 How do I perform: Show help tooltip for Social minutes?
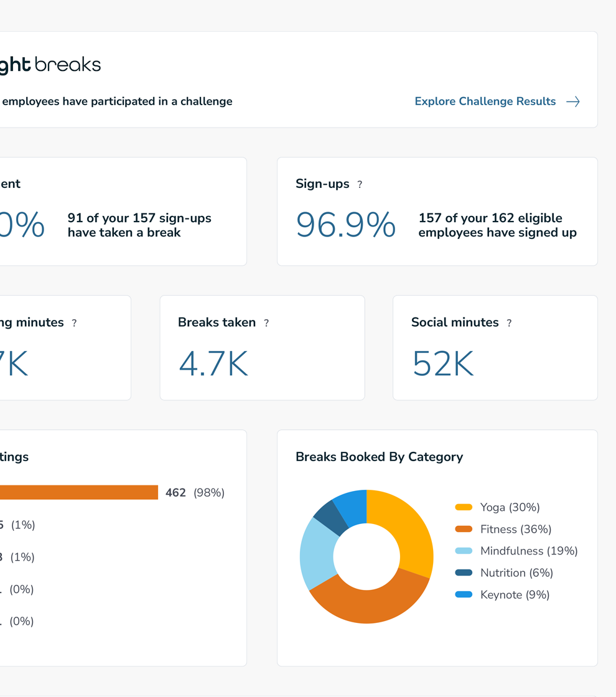(x=509, y=323)
